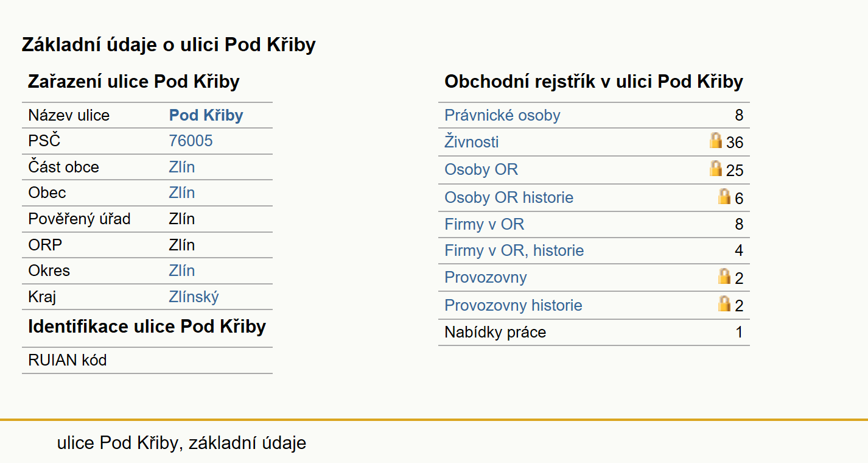Open the Zlínský region link
The image size is (868, 463).
click(194, 297)
